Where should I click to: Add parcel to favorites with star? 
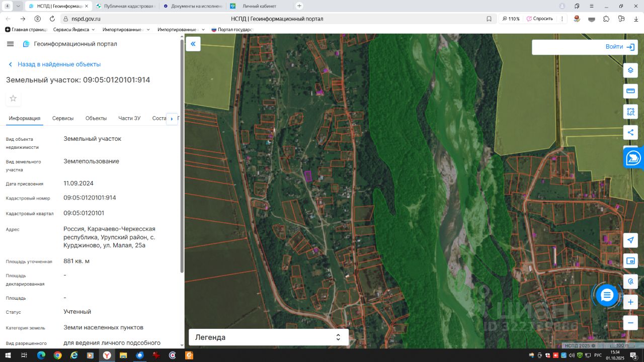tap(13, 98)
